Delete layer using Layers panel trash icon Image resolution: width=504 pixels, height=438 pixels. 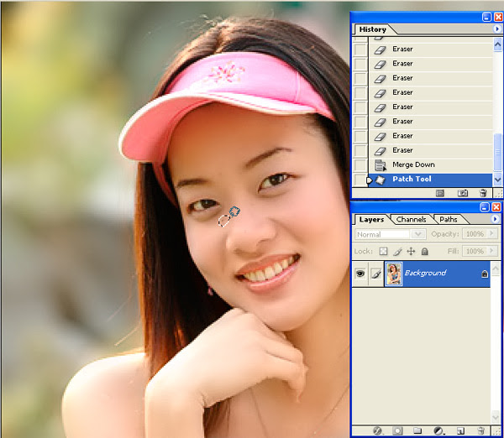[x=480, y=430]
